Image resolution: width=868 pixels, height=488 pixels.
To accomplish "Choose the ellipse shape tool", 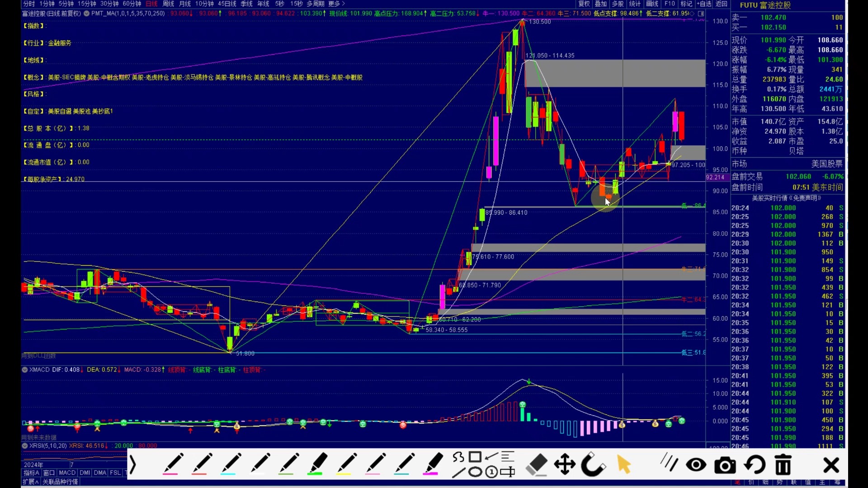I will coord(475,473).
